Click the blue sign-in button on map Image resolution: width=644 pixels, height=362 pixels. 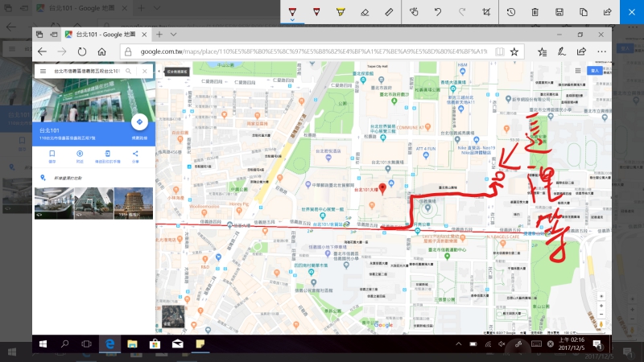coord(595,71)
